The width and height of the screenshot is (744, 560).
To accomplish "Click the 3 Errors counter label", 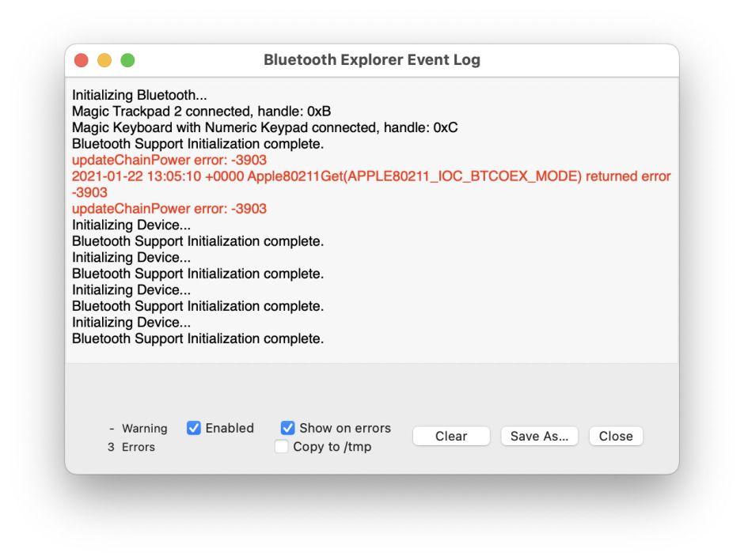I will 130,447.
